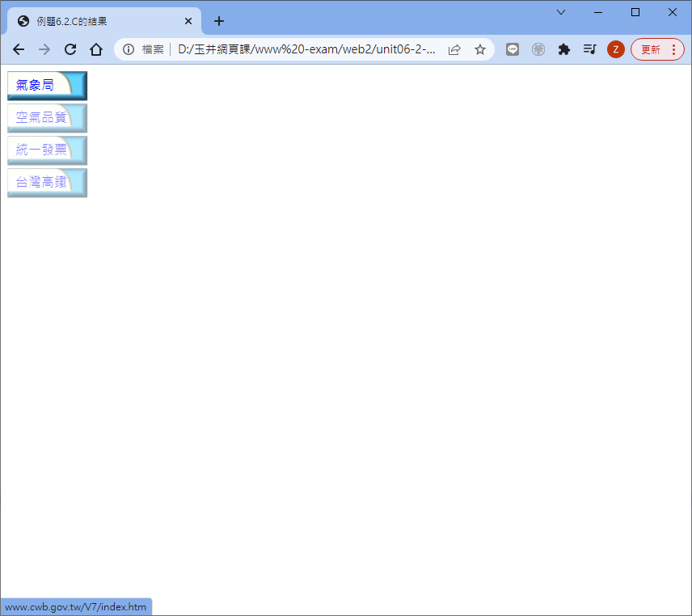The width and height of the screenshot is (692, 616).
Task: Open the Z profile avatar
Action: [615, 49]
